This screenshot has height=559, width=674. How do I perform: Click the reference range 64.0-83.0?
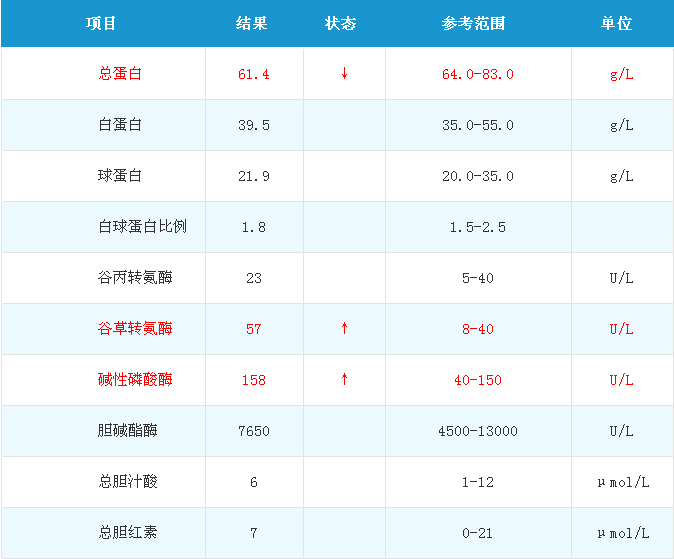click(478, 74)
